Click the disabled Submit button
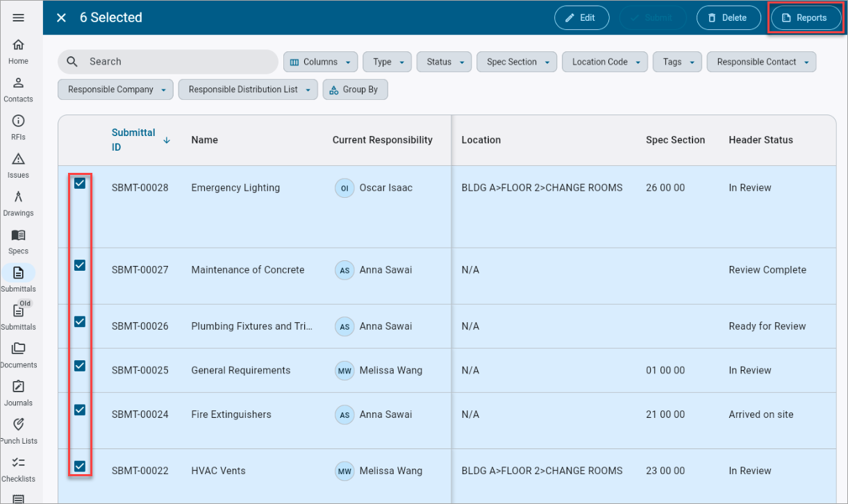Image resolution: width=848 pixels, height=504 pixels. click(652, 18)
